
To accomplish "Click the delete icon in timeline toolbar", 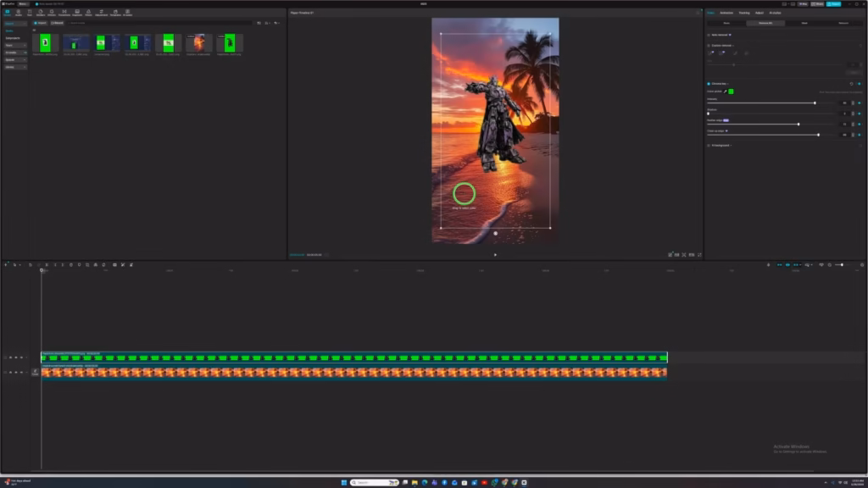I will click(x=71, y=265).
